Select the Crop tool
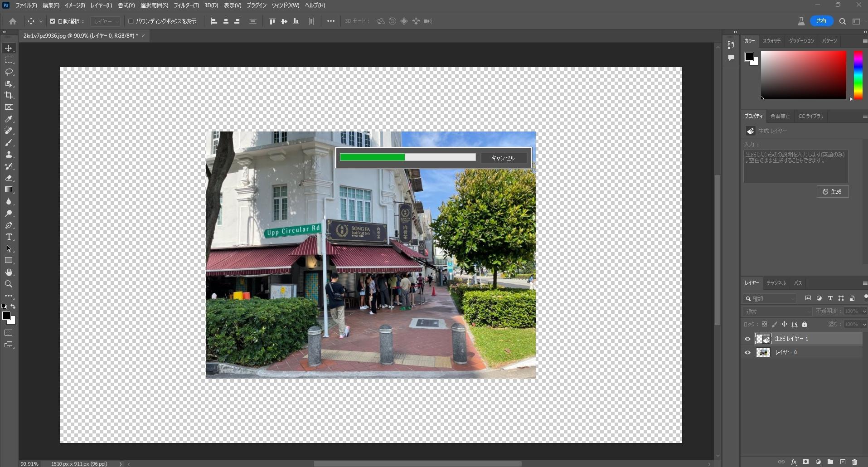 click(9, 95)
